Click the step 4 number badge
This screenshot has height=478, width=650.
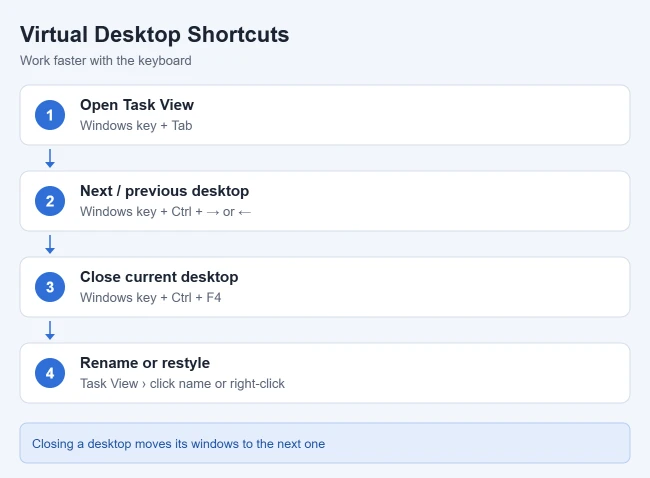[x=50, y=373]
